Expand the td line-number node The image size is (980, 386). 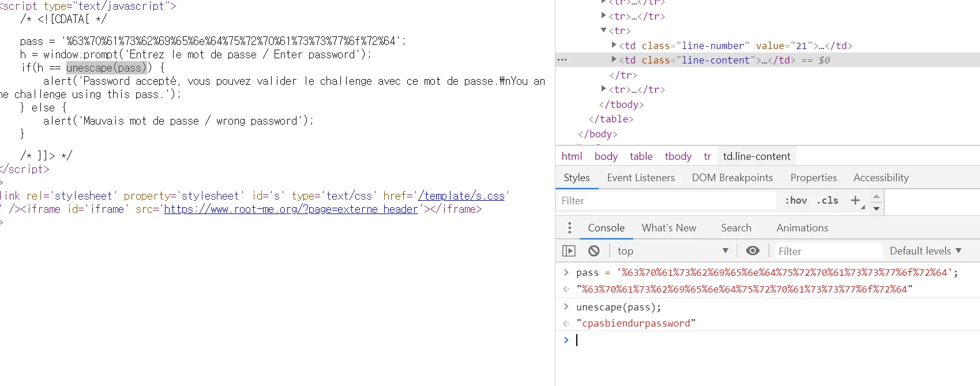(x=614, y=45)
